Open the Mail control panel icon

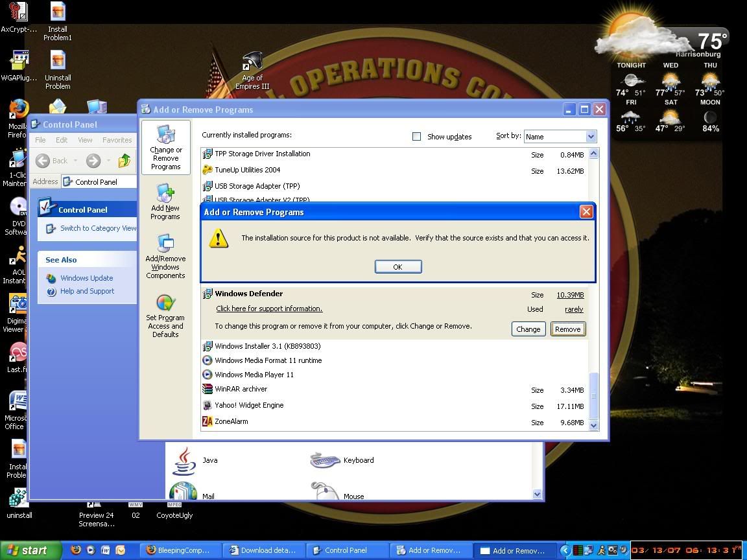click(184, 491)
